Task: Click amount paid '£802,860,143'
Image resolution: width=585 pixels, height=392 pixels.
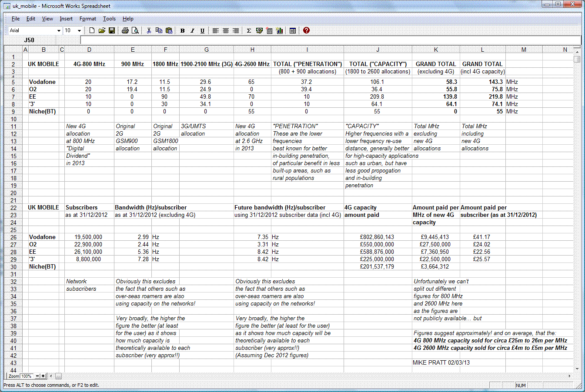Action: pos(378,237)
